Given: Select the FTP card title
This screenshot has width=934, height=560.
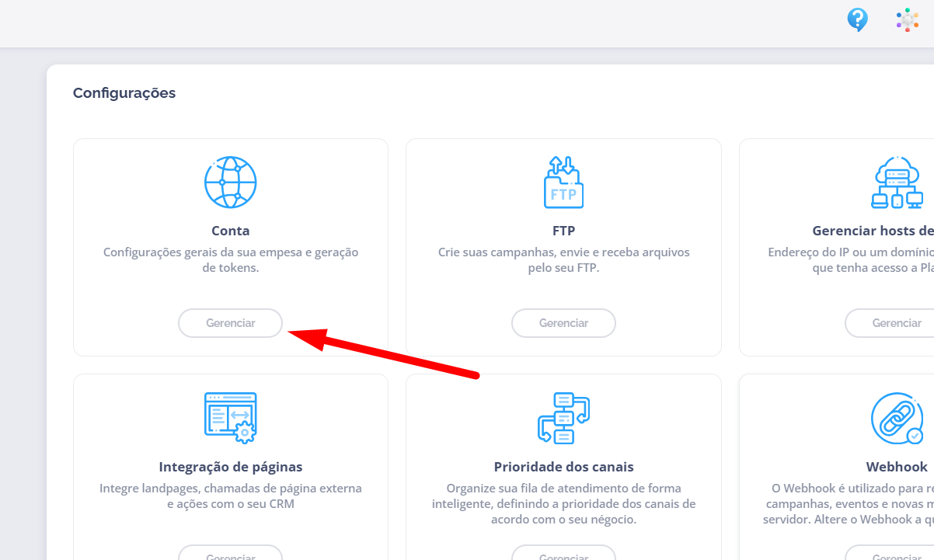Looking at the screenshot, I should [x=563, y=231].
